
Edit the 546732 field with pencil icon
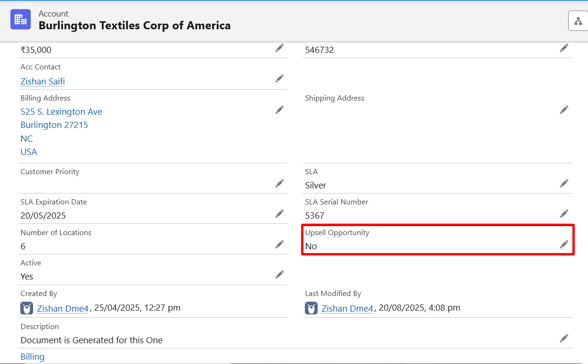pyautogui.click(x=564, y=48)
